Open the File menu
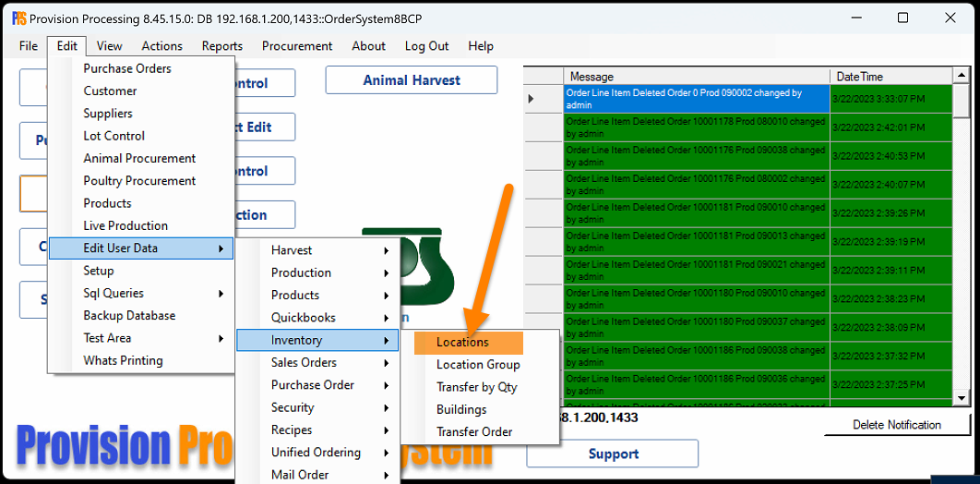This screenshot has width=980, height=484. [x=28, y=45]
